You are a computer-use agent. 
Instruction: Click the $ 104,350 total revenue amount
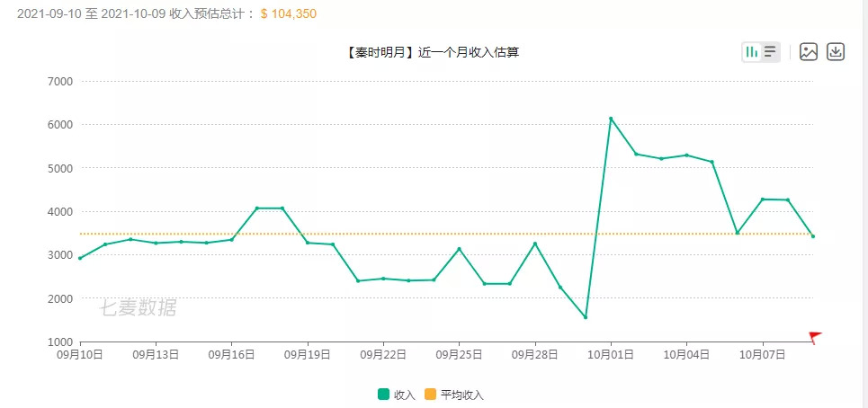coord(288,14)
